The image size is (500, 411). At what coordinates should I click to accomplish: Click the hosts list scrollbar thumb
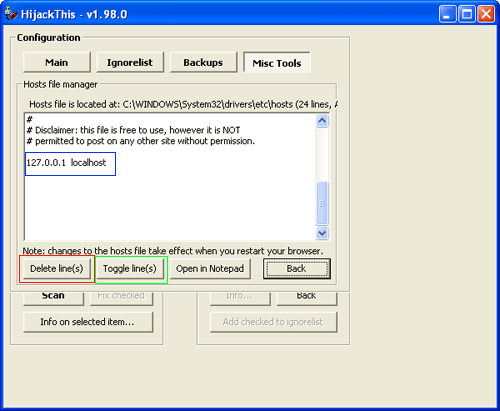[x=322, y=203]
